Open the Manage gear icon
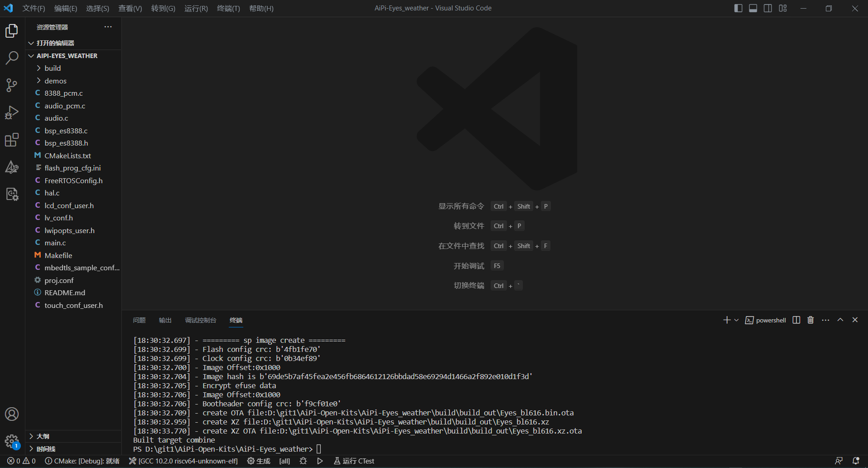 12,441
